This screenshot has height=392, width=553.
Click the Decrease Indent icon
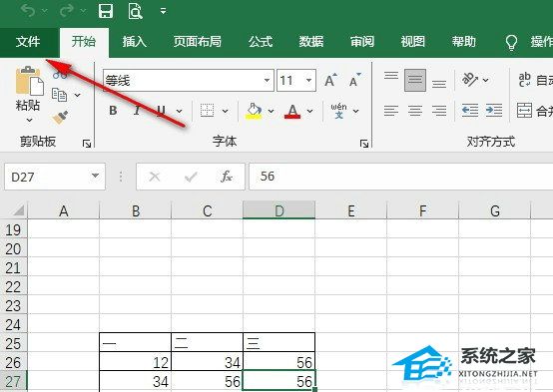[x=470, y=111]
